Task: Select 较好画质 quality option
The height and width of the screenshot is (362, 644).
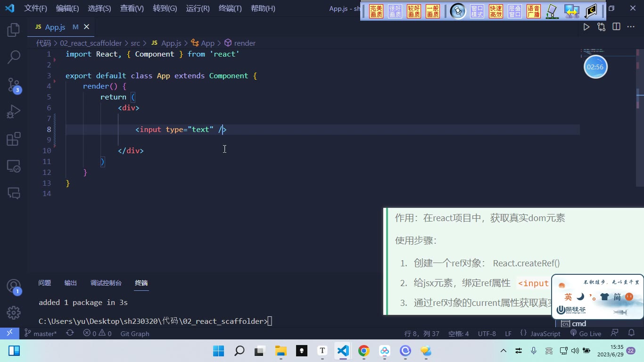Action: (x=414, y=11)
